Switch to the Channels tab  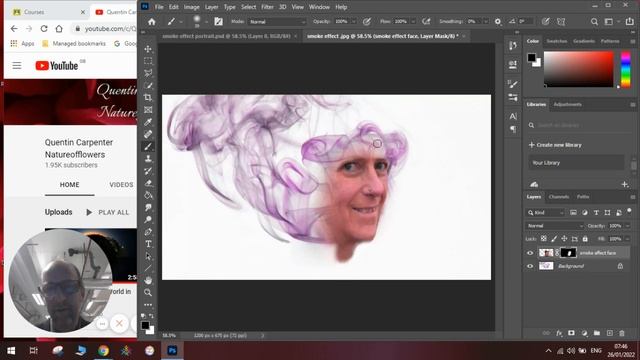[559, 197]
